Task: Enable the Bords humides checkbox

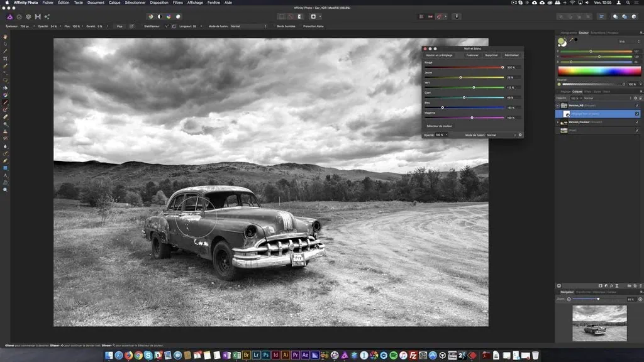Action: (x=274, y=26)
